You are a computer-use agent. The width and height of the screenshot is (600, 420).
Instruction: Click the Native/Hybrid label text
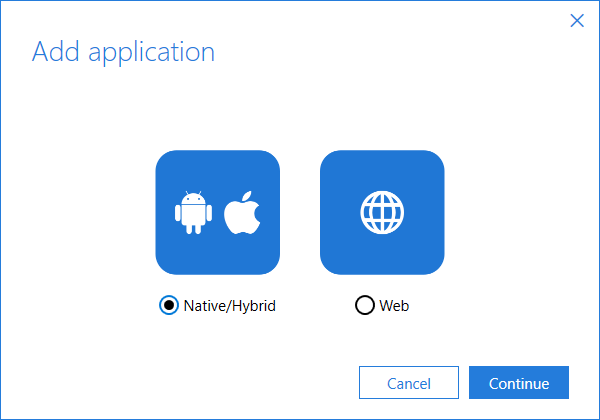230,306
